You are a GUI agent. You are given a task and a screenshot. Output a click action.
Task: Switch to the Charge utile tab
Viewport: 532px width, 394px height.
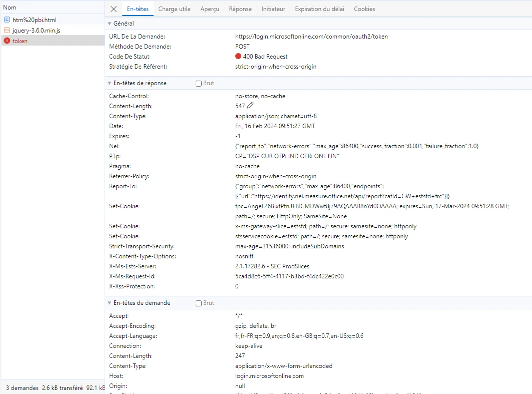tap(174, 9)
